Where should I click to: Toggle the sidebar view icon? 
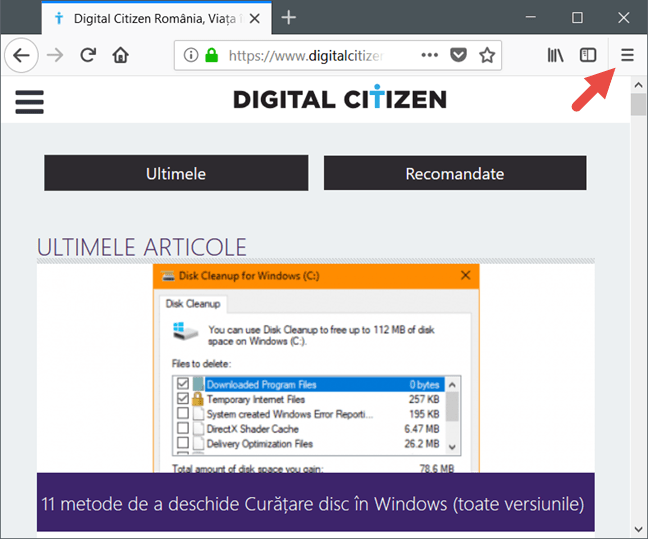click(x=589, y=56)
